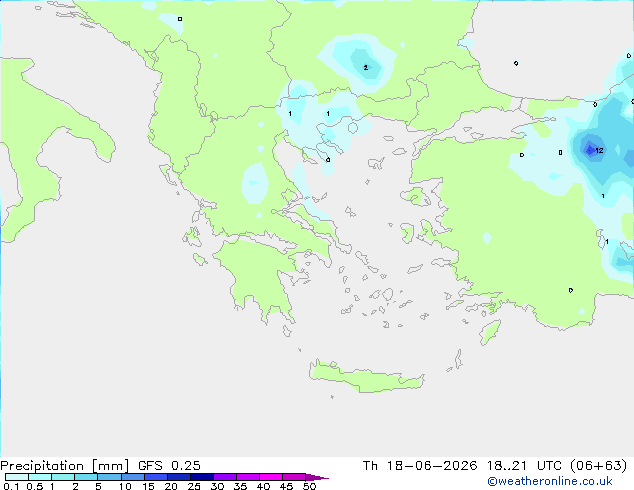Select the legend swatch between 45 and 50
Viewport: 634px width, 490px height.
294,477
